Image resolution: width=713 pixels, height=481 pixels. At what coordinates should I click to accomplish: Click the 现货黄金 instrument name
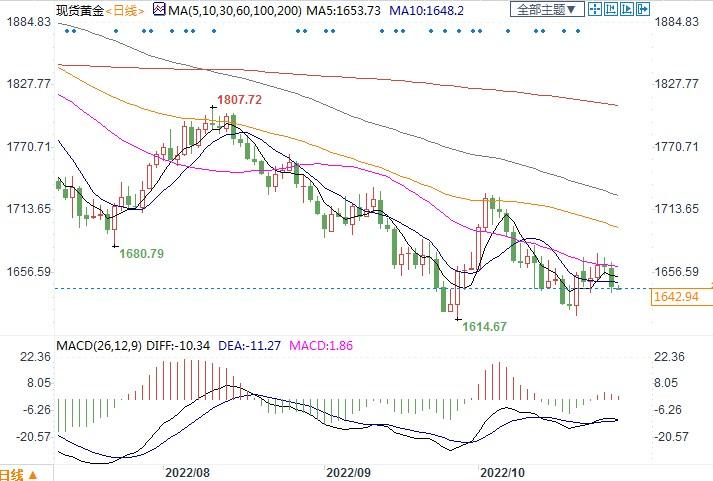[80, 10]
